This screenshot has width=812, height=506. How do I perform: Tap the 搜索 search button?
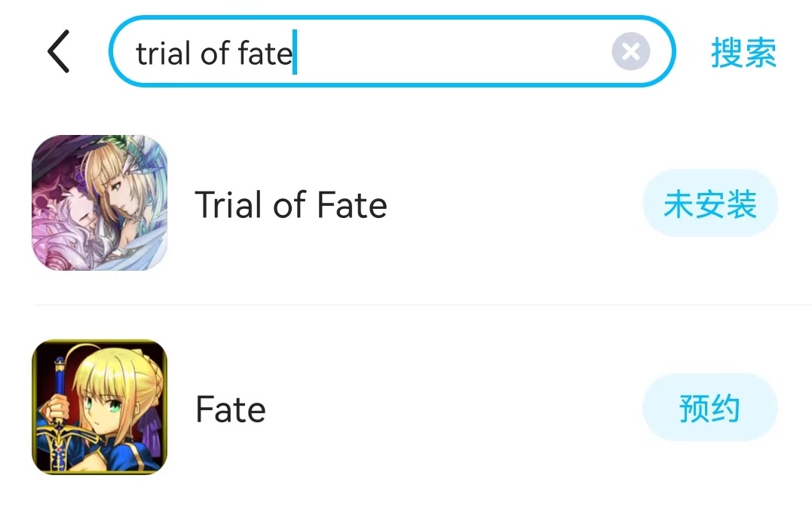click(743, 52)
